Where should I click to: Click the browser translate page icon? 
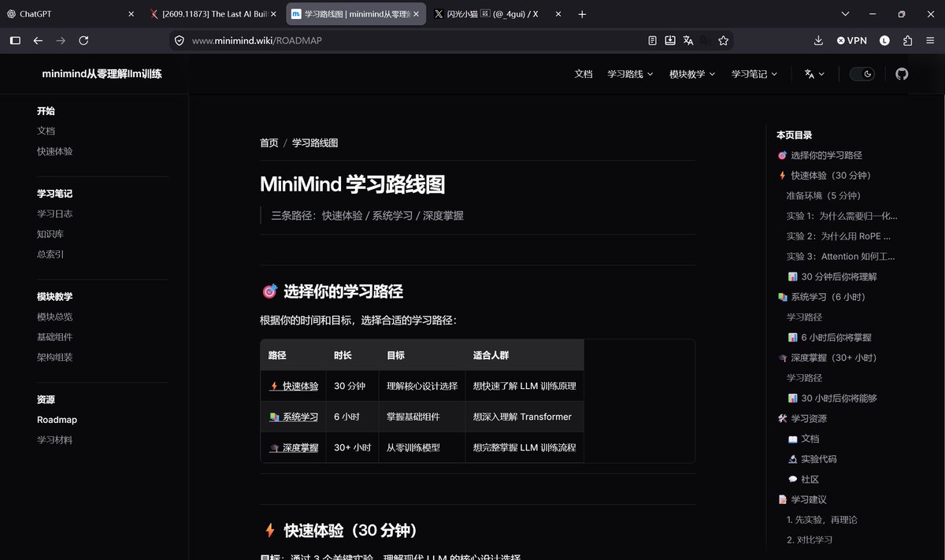688,40
